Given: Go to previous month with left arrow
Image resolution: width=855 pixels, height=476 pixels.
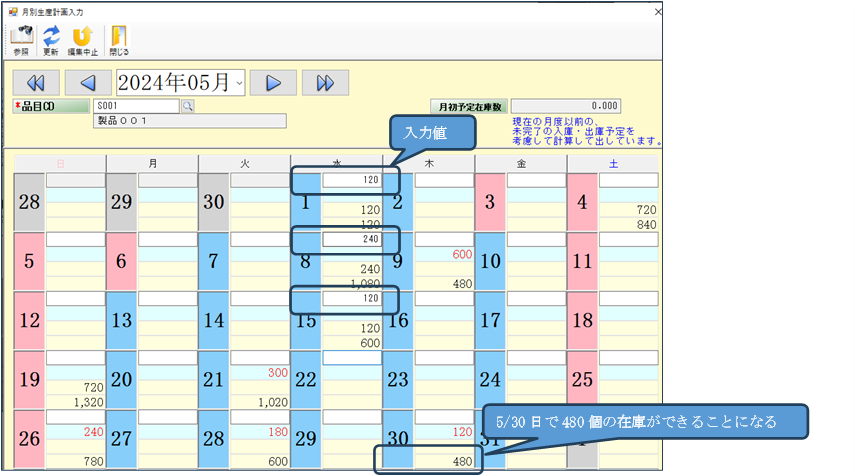Looking at the screenshot, I should click(x=88, y=82).
